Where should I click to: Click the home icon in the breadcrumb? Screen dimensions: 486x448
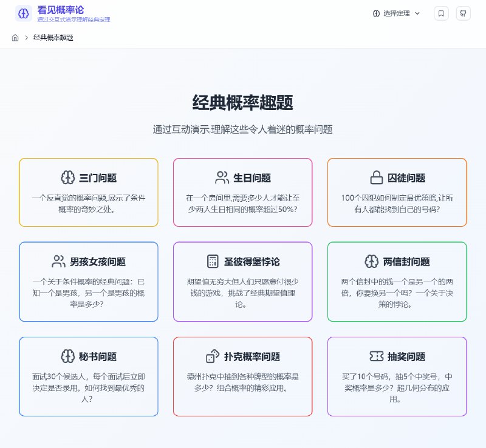[15, 37]
